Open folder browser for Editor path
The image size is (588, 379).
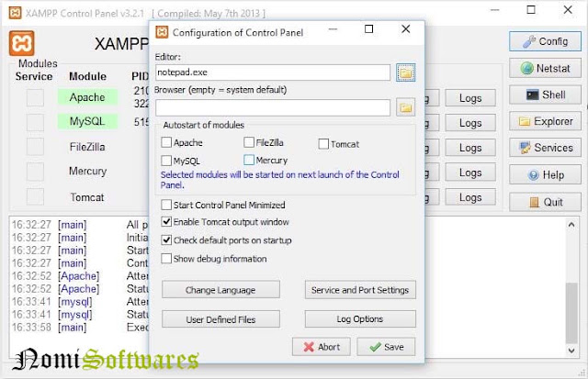406,72
